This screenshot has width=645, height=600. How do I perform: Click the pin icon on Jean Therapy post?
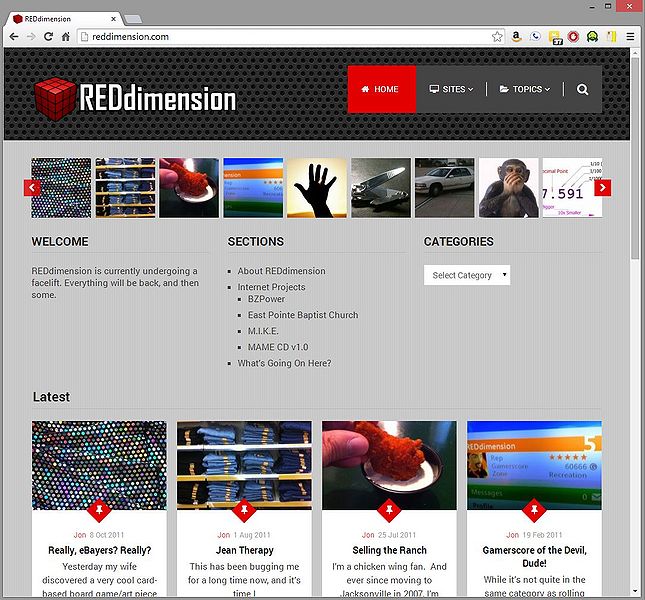[x=244, y=510]
